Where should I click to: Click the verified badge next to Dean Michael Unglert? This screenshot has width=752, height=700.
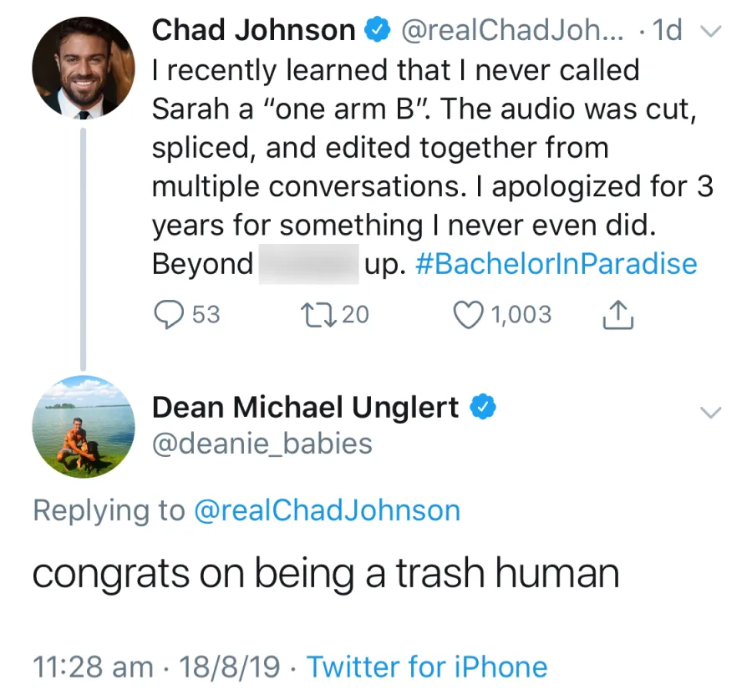point(483,407)
